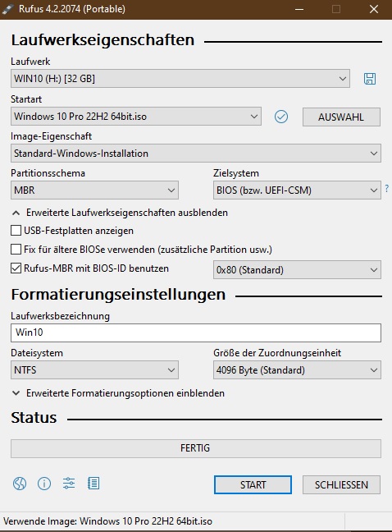Collapse Erweiterte Laufwerkseigenschaften ausblenden
This screenshot has height=532, width=392.
pyautogui.click(x=120, y=213)
